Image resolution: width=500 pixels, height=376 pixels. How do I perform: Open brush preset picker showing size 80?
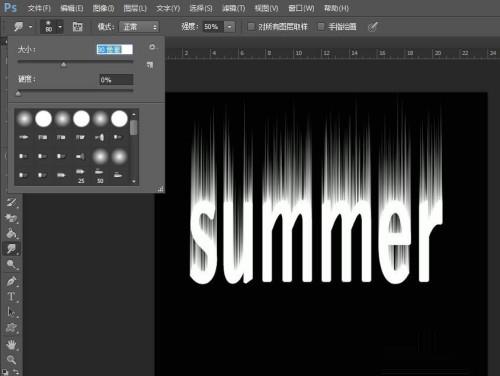[x=52, y=27]
